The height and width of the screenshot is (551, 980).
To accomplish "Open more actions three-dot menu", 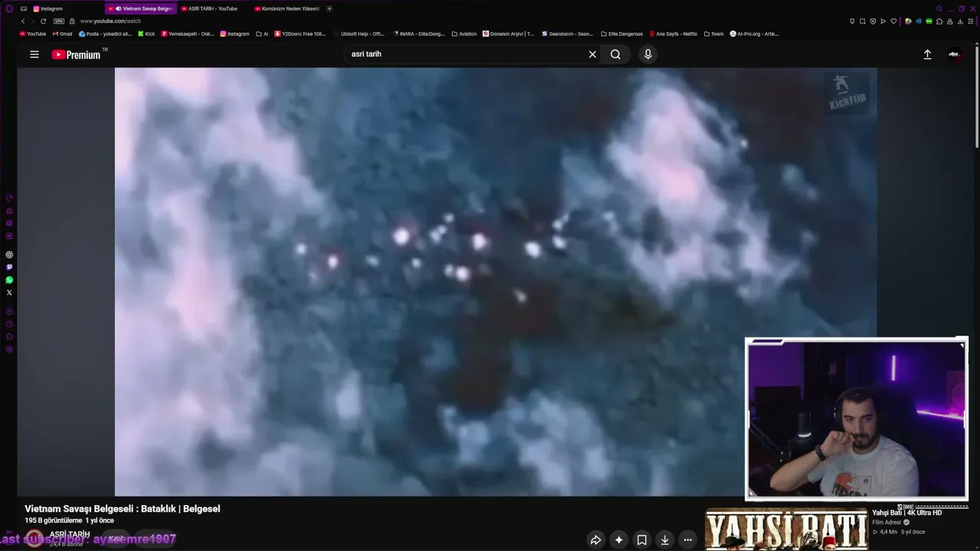I will click(x=688, y=540).
